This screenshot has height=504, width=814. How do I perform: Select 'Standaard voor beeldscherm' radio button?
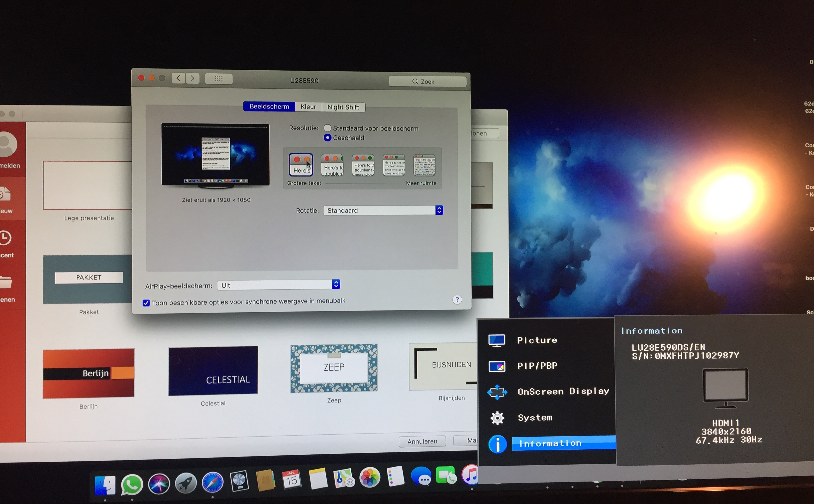coord(328,128)
